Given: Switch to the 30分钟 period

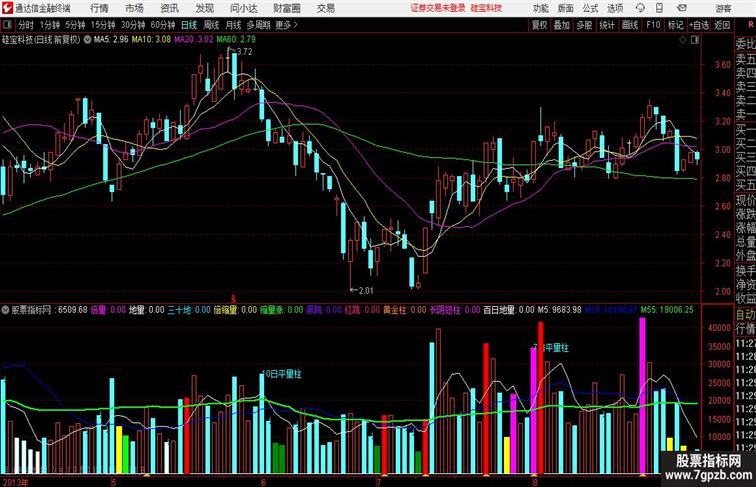Looking at the screenshot, I should point(133,25).
